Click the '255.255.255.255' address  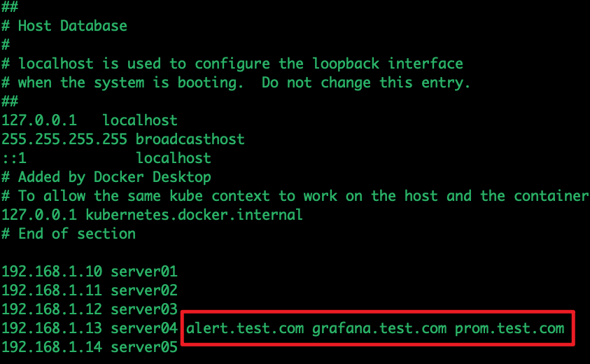(x=64, y=139)
